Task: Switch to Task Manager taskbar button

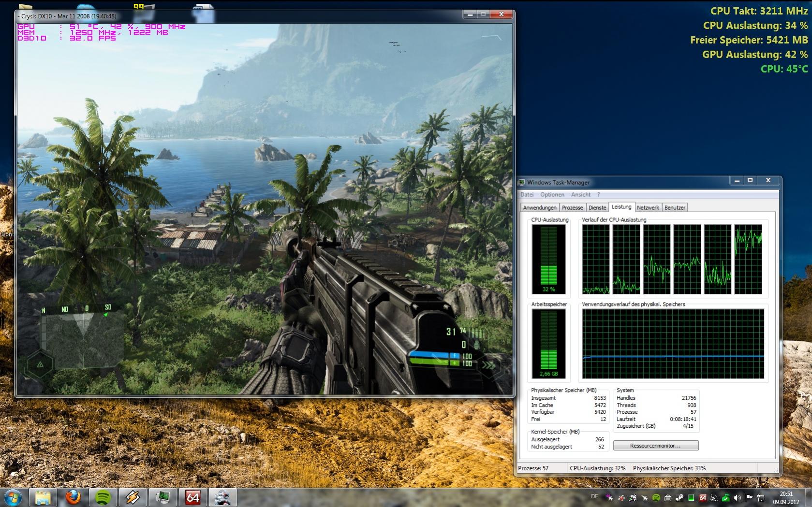Action: (163, 497)
